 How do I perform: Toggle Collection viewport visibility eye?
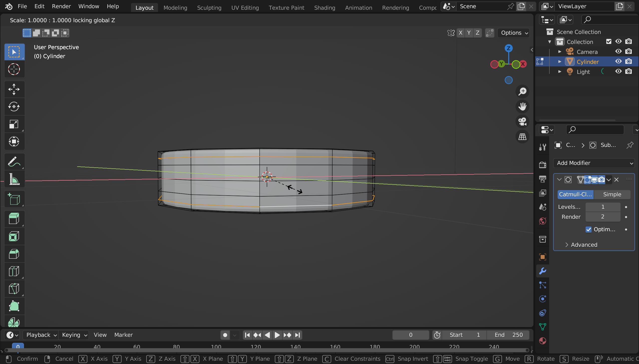point(619,41)
